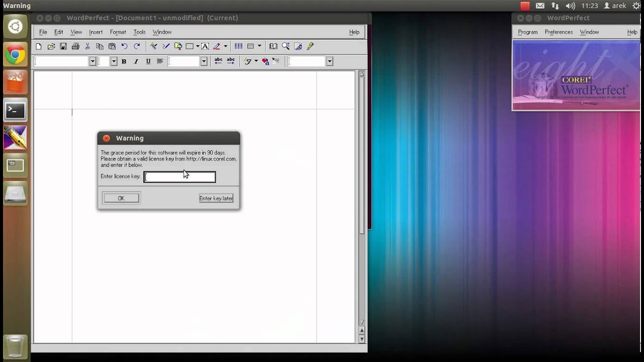Click OK in the Warning dialog

[x=121, y=198]
